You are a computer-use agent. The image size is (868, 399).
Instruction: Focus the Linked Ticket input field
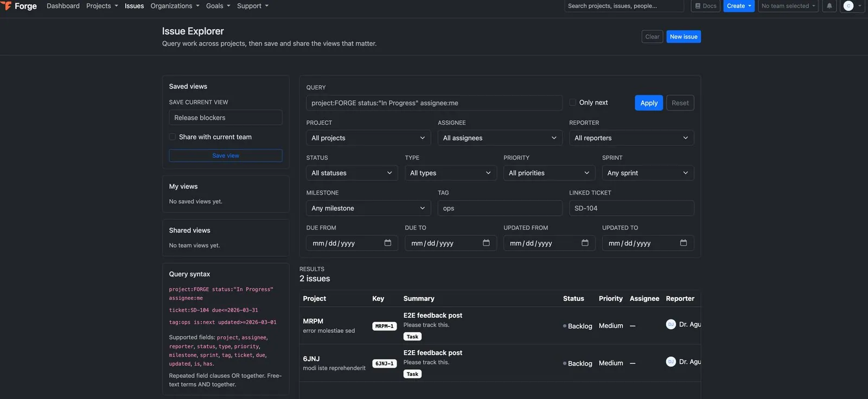click(x=631, y=208)
